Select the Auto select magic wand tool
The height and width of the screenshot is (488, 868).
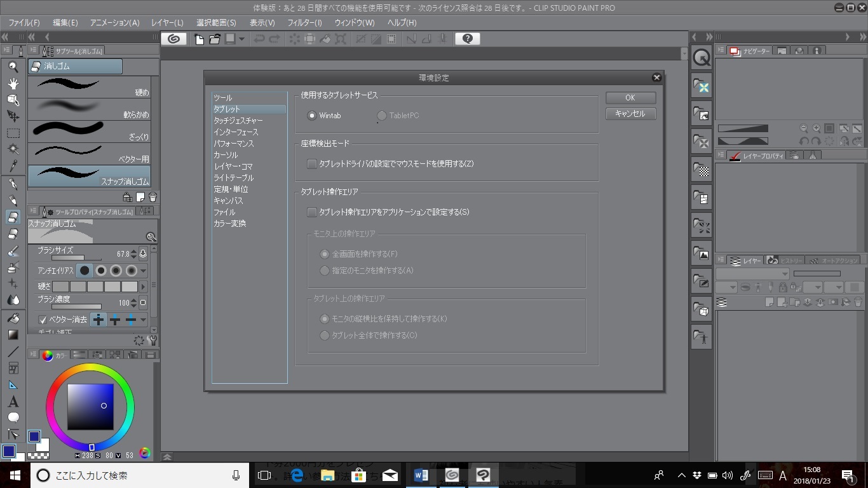tap(13, 149)
